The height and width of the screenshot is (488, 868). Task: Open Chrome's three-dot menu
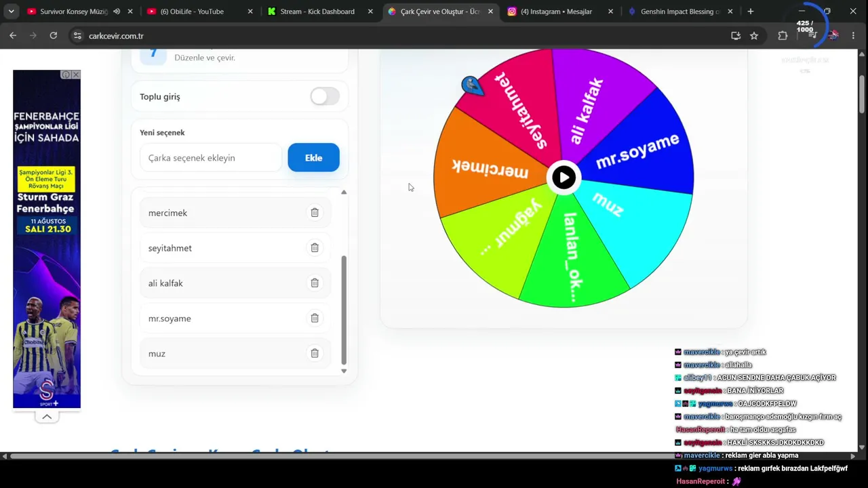854,36
